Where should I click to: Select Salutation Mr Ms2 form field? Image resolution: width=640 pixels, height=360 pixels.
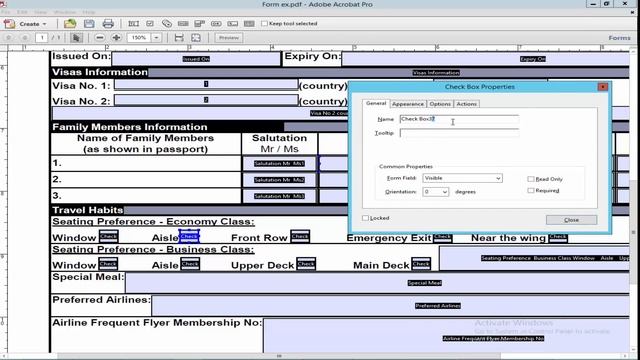(x=280, y=180)
